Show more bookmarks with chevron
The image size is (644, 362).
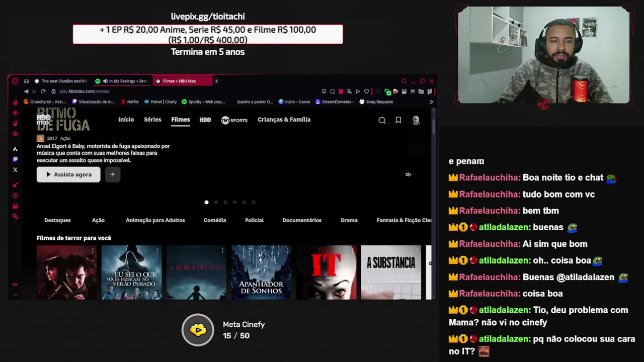click(431, 102)
